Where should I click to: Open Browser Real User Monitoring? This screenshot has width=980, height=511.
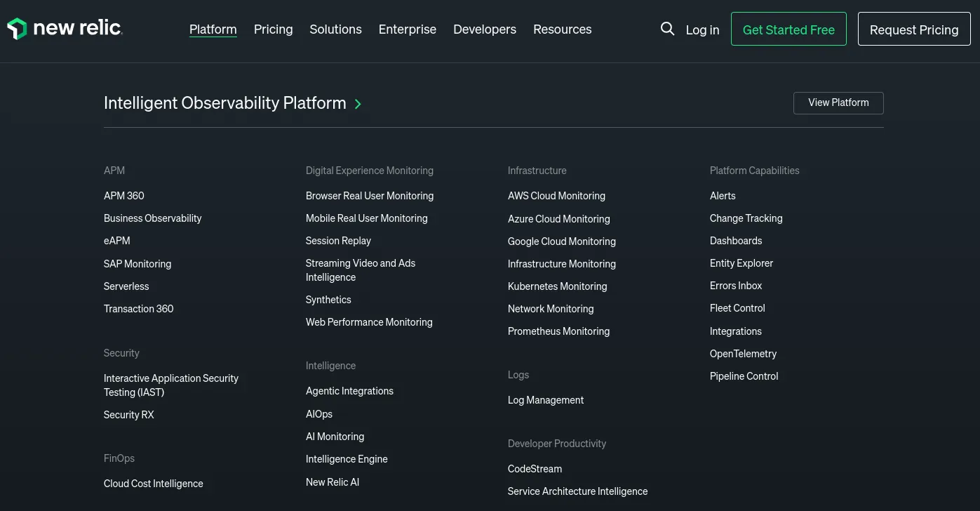(370, 196)
